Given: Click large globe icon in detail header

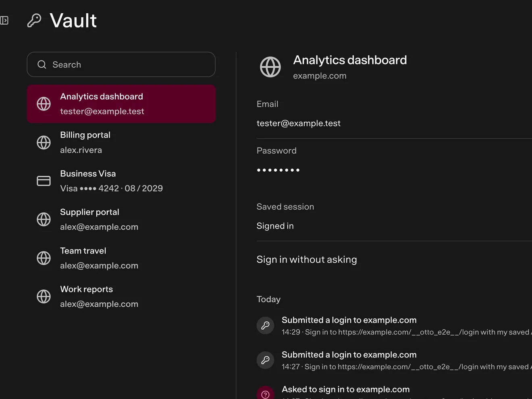Looking at the screenshot, I should 270,67.
